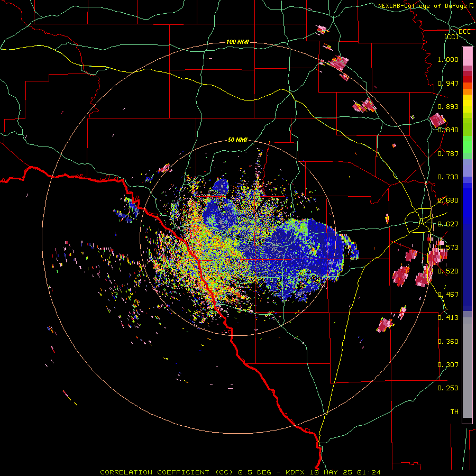
Task: Select the 0.467 value on color scale
Action: coord(448,295)
